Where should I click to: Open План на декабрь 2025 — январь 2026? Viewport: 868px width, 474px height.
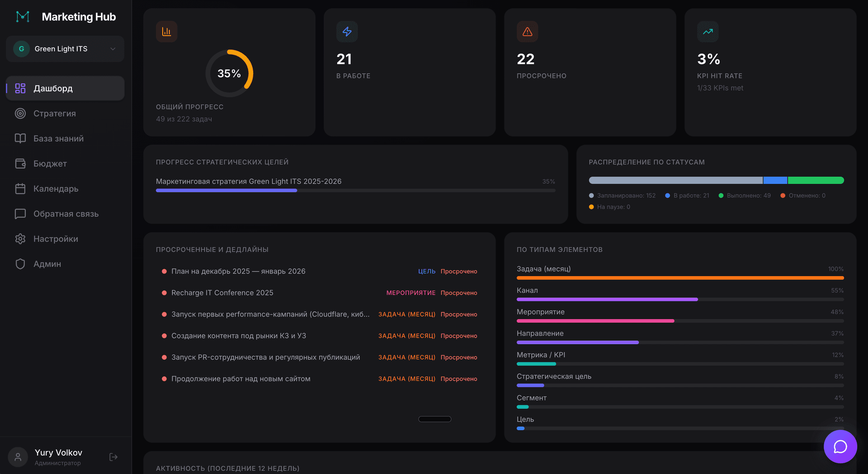[x=238, y=271]
